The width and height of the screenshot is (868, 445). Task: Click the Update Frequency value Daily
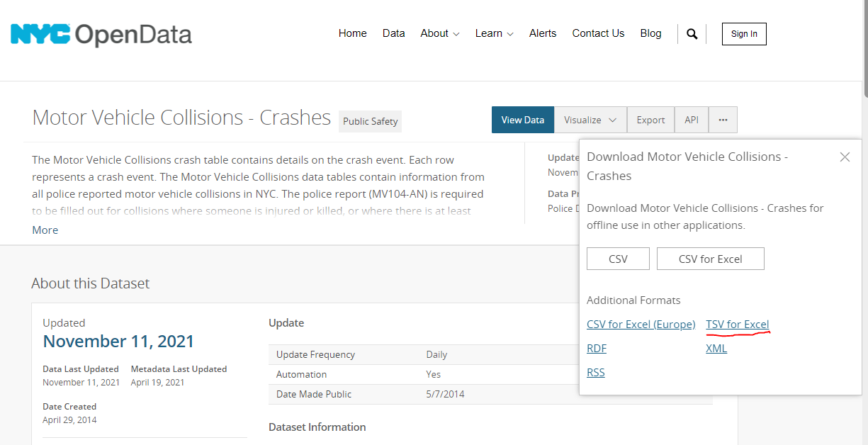coord(436,354)
